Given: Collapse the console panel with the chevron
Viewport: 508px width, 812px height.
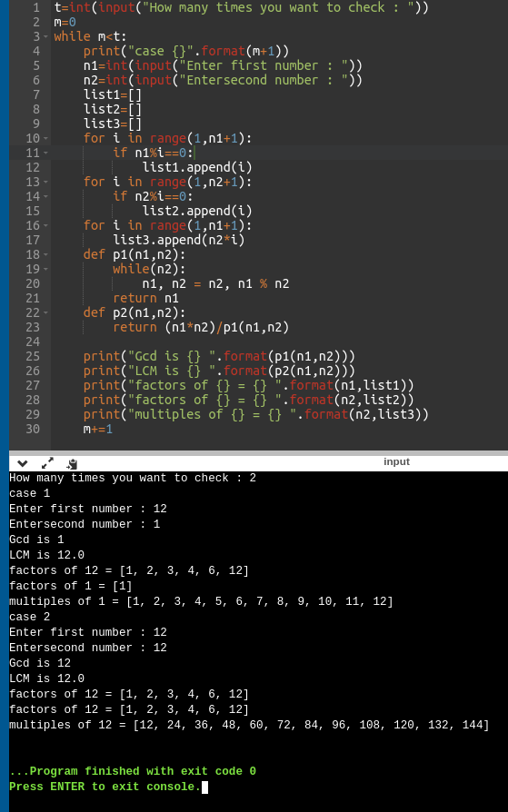Looking at the screenshot, I should (x=23, y=463).
